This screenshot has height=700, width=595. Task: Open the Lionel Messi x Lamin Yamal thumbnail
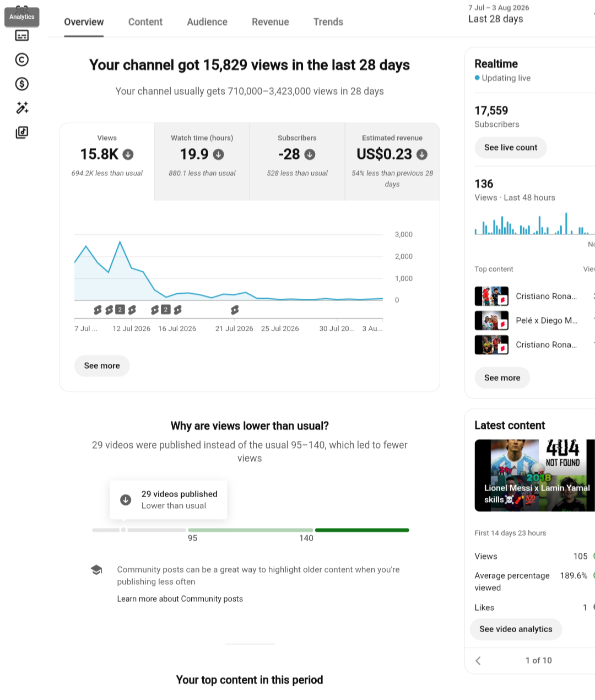(534, 475)
